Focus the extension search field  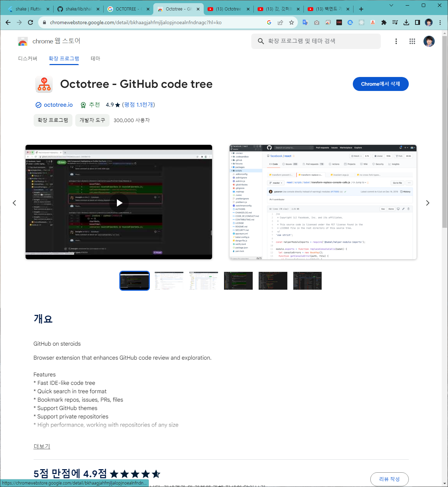tap(316, 41)
